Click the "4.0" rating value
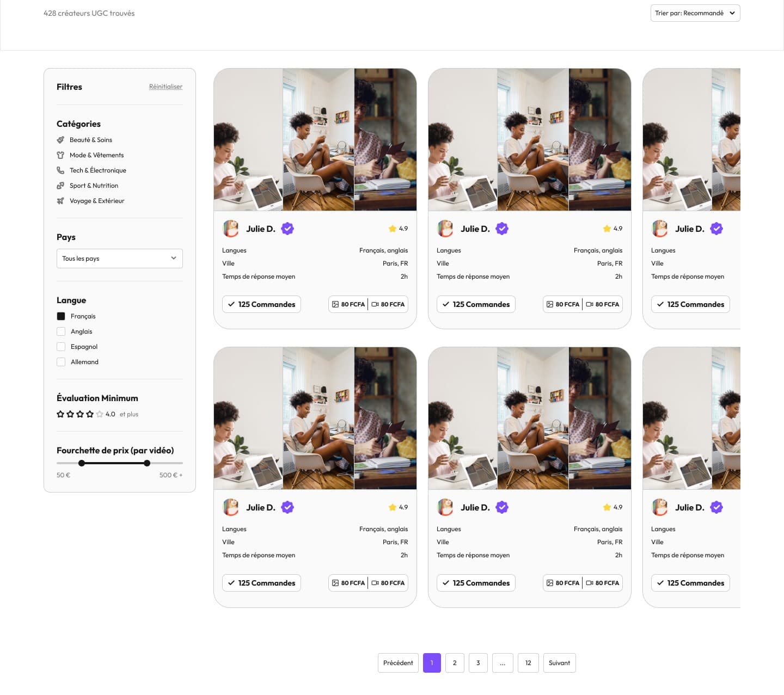 (x=111, y=414)
